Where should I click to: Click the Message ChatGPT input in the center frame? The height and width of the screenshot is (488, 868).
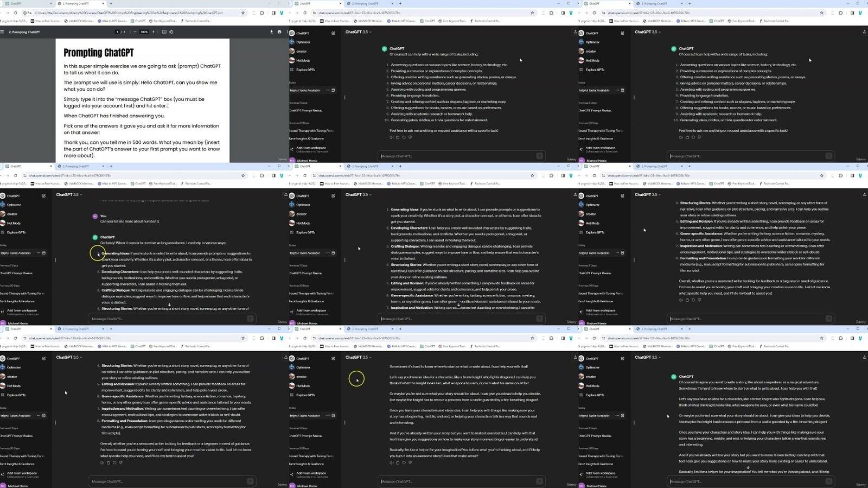click(x=461, y=319)
